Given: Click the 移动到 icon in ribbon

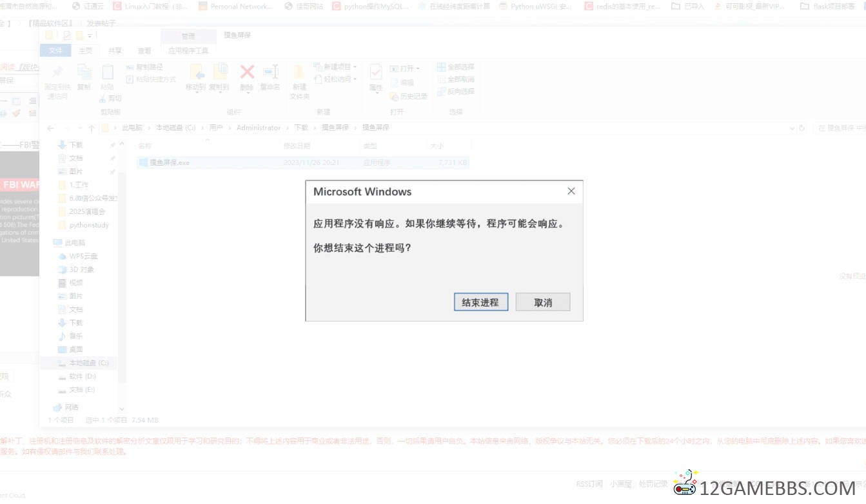Looking at the screenshot, I should [196, 72].
